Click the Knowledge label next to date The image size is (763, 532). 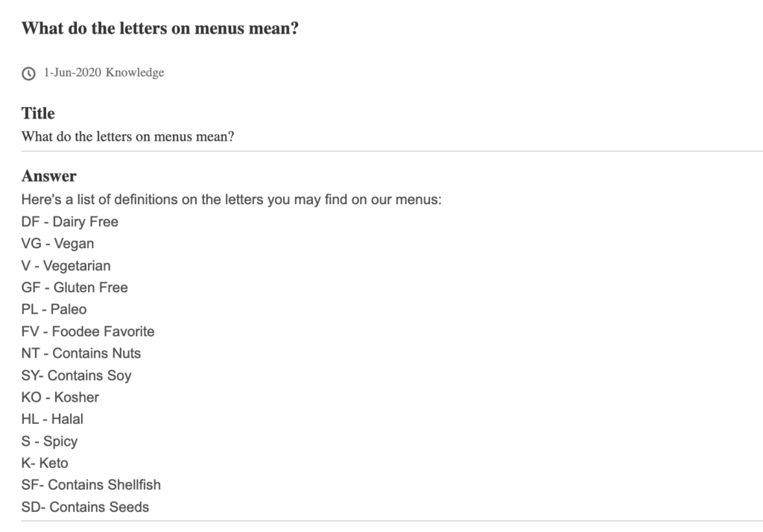135,72
